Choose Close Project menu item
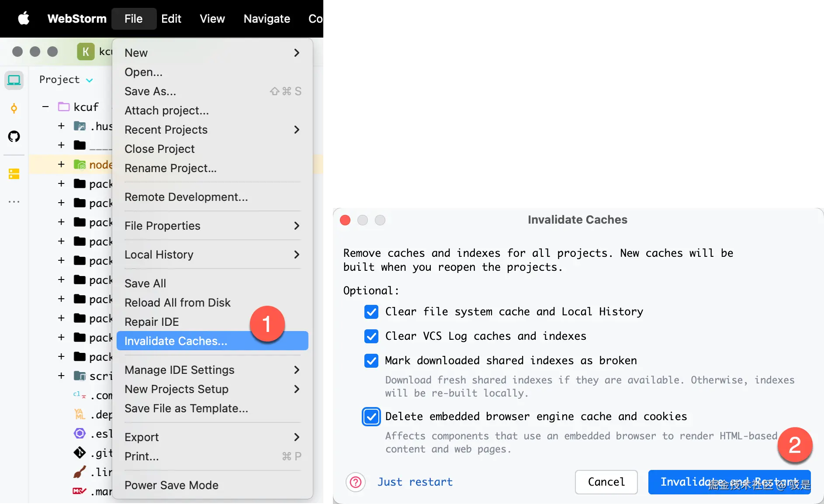This screenshot has width=824, height=504. coord(212,149)
